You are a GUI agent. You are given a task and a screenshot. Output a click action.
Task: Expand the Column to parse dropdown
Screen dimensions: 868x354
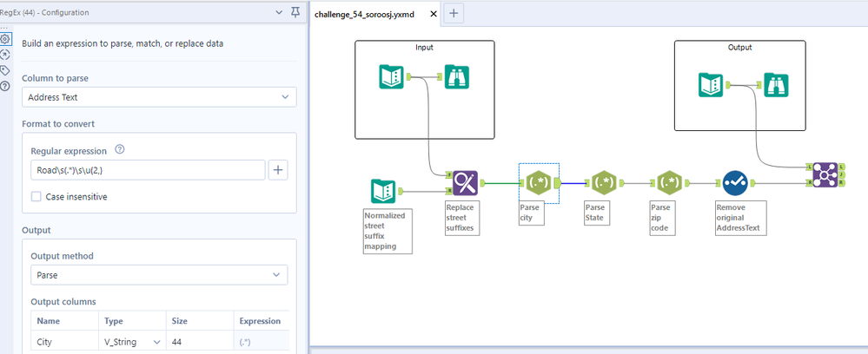[x=159, y=97]
